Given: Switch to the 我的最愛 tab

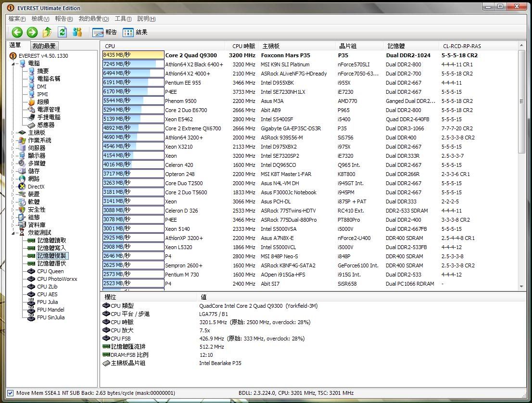Looking at the screenshot, I should [44, 46].
